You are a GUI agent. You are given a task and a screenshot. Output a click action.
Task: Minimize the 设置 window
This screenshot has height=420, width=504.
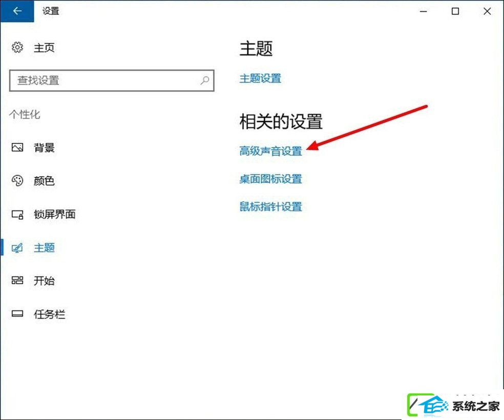[424, 11]
